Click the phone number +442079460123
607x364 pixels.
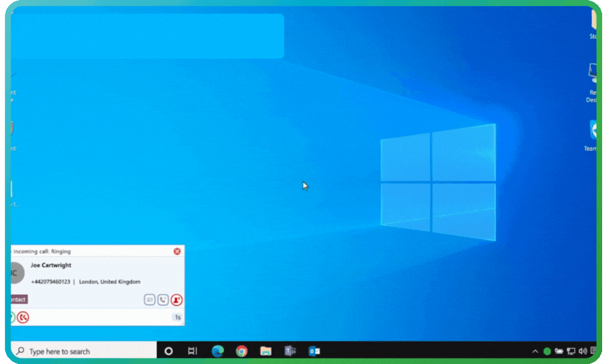click(50, 282)
